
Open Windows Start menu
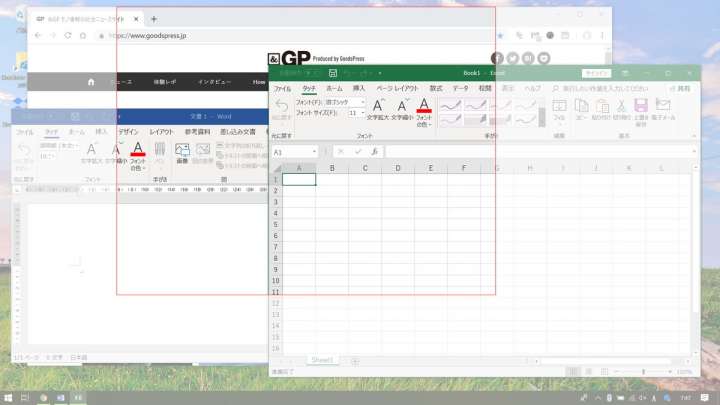click(8, 398)
